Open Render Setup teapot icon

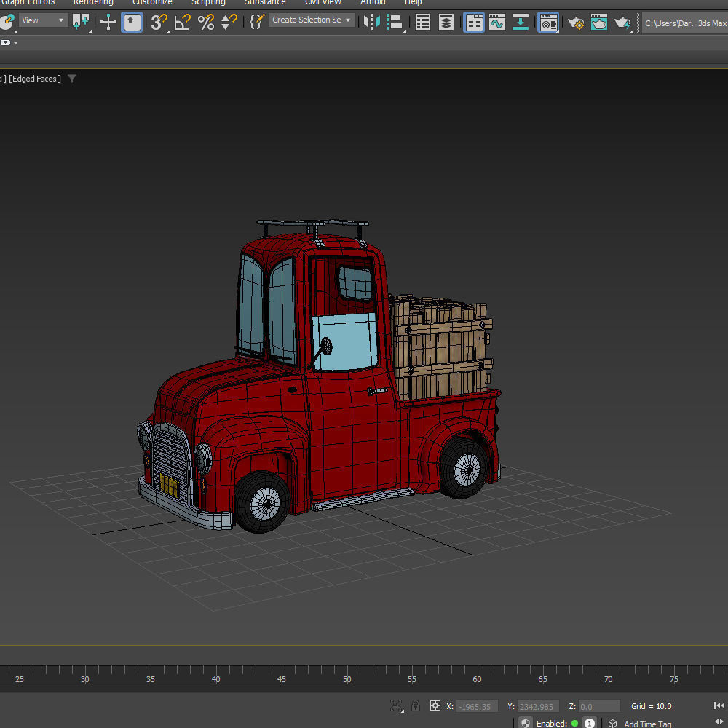576,22
